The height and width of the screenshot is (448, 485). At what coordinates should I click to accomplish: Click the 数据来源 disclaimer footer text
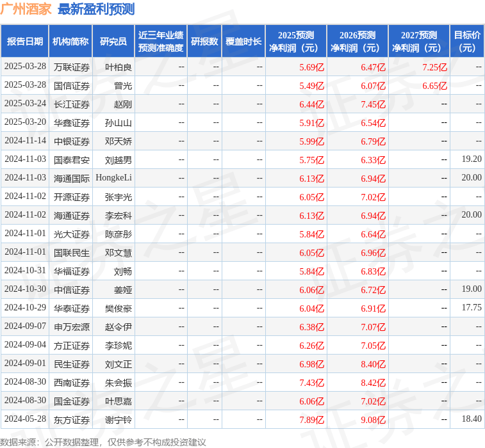(103, 442)
